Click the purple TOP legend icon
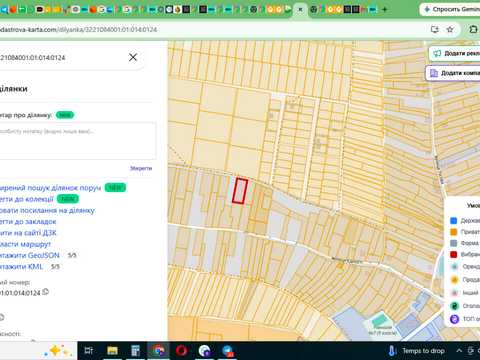The height and width of the screenshot is (360, 480). click(x=454, y=319)
